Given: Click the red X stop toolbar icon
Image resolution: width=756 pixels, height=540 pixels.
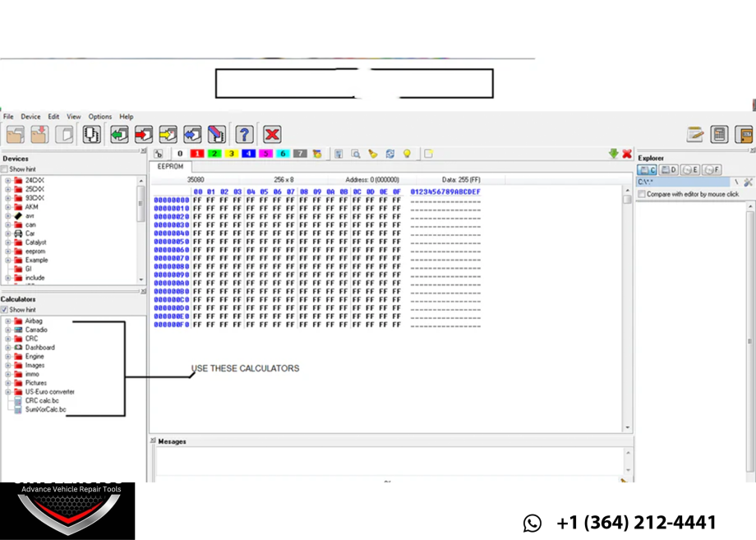Looking at the screenshot, I should [x=273, y=135].
